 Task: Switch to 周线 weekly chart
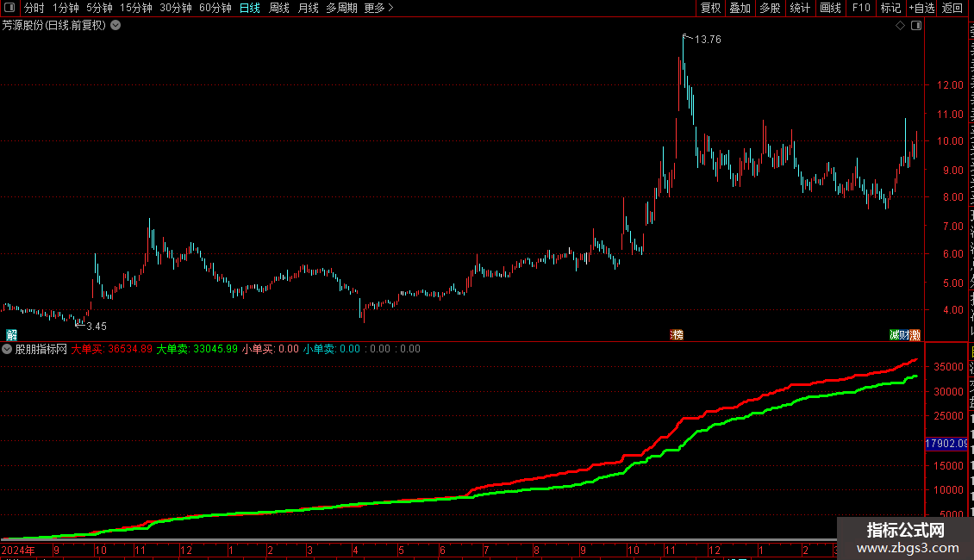[279, 8]
